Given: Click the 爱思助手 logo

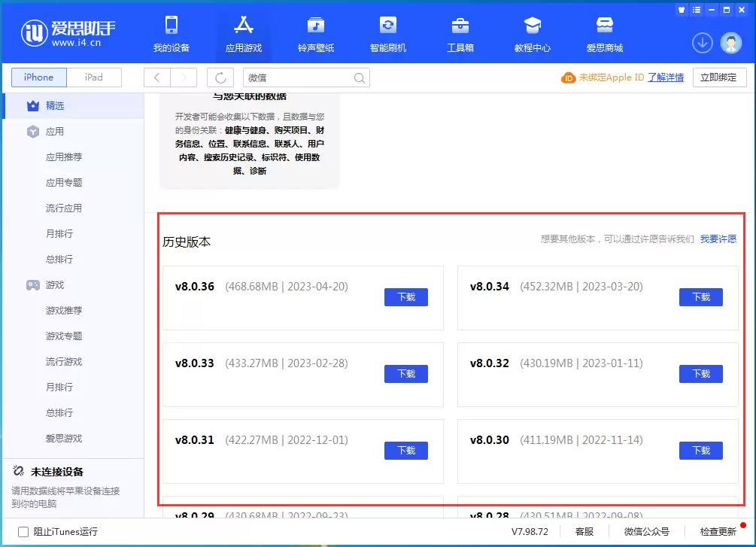Looking at the screenshot, I should tap(68, 33).
